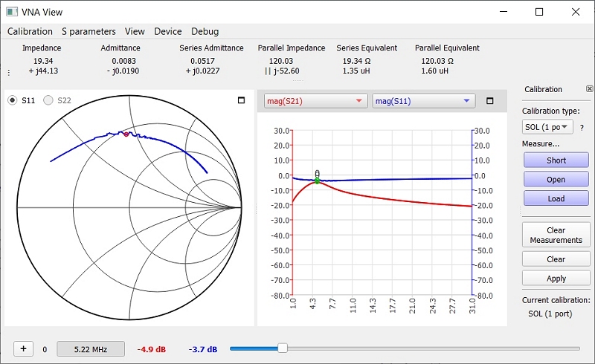Click the VNA View app icon

pyautogui.click(x=11, y=12)
